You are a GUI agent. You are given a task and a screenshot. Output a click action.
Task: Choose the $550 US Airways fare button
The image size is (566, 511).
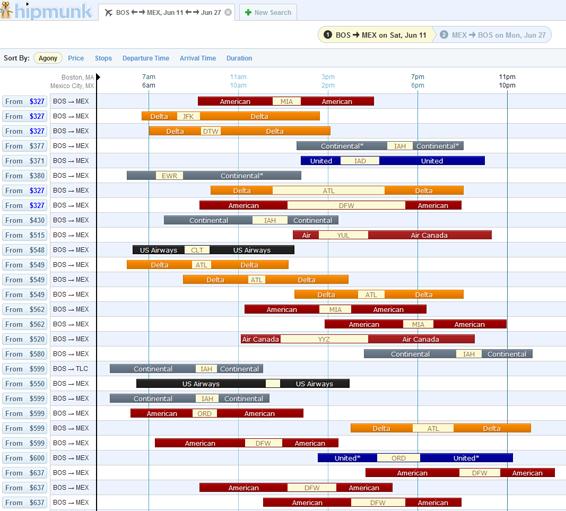point(25,384)
